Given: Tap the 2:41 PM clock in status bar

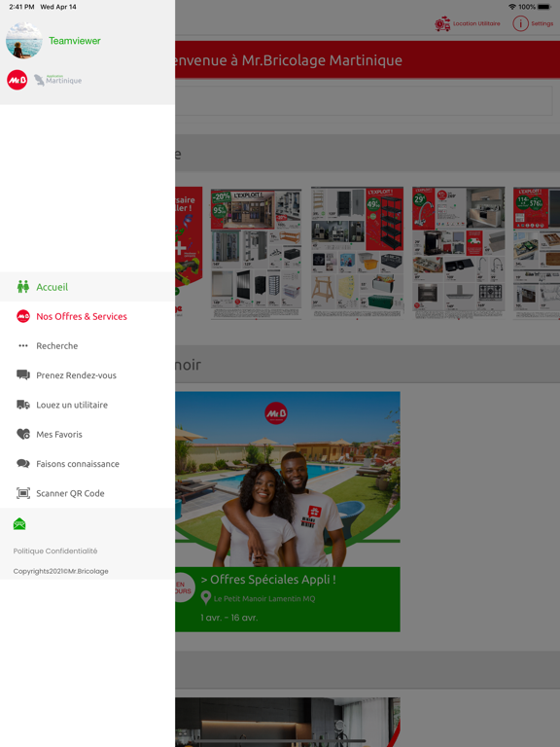Looking at the screenshot, I should [x=21, y=7].
